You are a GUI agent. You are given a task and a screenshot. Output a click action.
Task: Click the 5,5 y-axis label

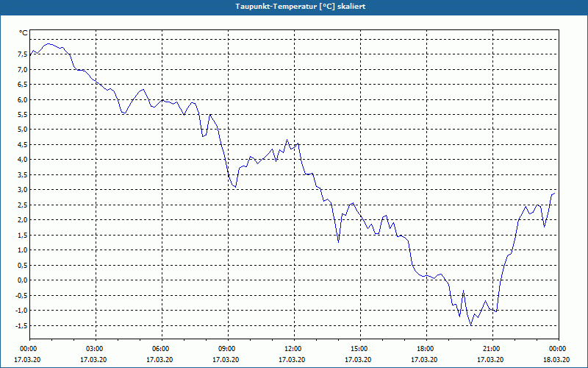coord(23,115)
